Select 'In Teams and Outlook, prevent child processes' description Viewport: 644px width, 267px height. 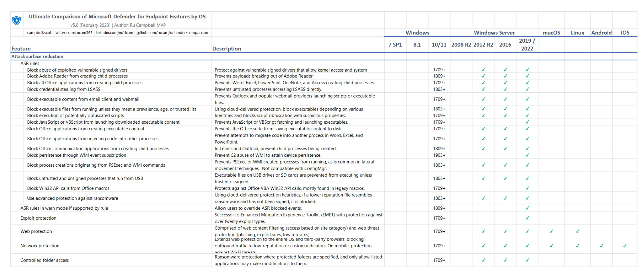276,149
